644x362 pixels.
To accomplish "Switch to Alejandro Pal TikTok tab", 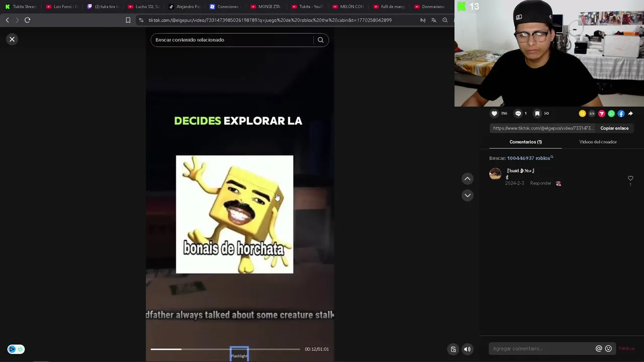I will pos(184,7).
